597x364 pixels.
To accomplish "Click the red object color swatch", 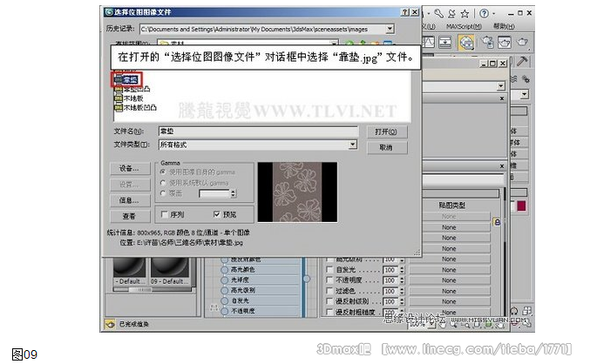I will 521,206.
